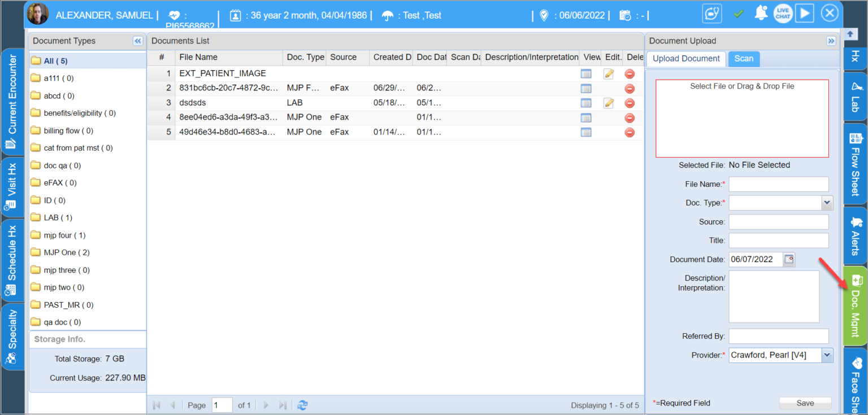The height and width of the screenshot is (415, 868).
Task: Open the notifications bell icon
Action: pyautogui.click(x=761, y=14)
